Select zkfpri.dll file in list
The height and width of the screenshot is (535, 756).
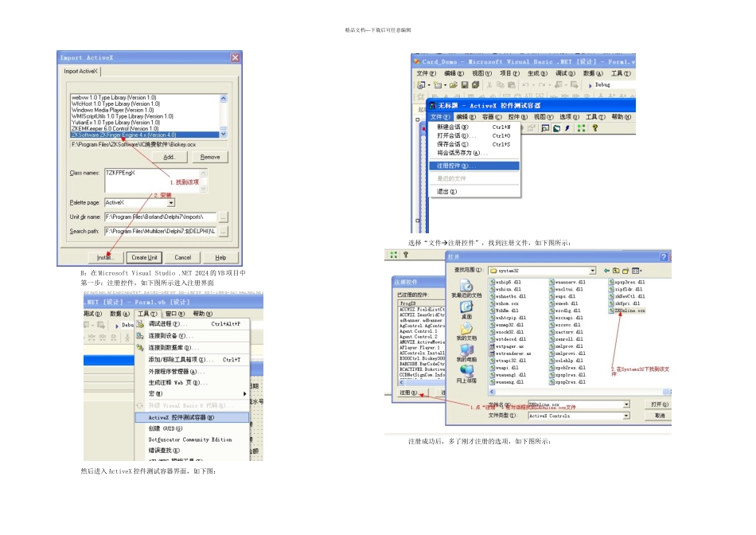click(x=624, y=303)
